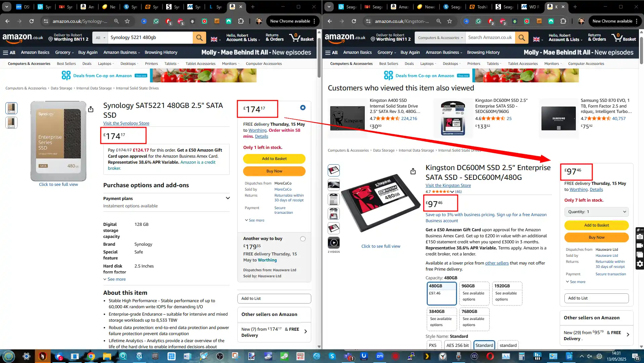Image resolution: width=644 pixels, height=363 pixels.
Task: Open the Opera browser icon on the taskbar
Action: tap(490, 356)
